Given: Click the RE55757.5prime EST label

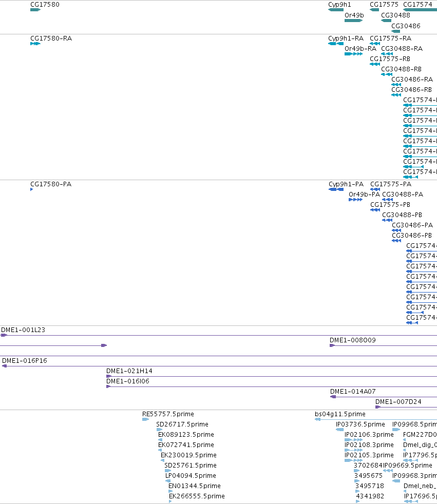Looking at the screenshot, I should pyautogui.click(x=168, y=414).
